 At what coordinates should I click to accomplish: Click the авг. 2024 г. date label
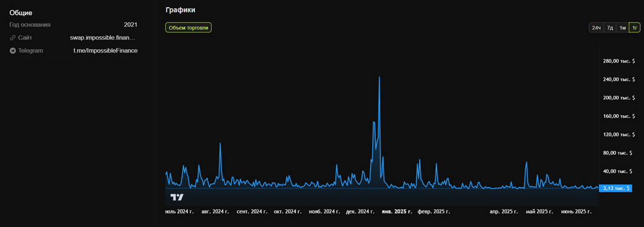pyautogui.click(x=215, y=212)
